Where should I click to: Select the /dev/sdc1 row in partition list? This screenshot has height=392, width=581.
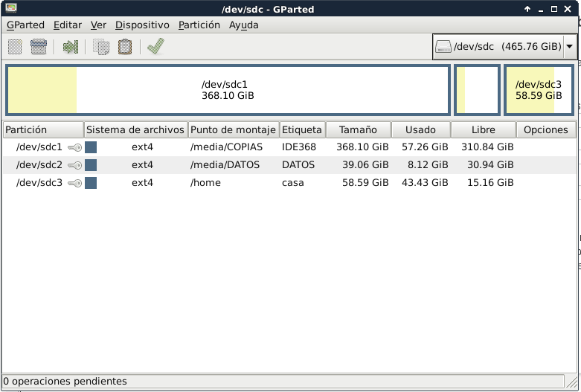coord(290,147)
